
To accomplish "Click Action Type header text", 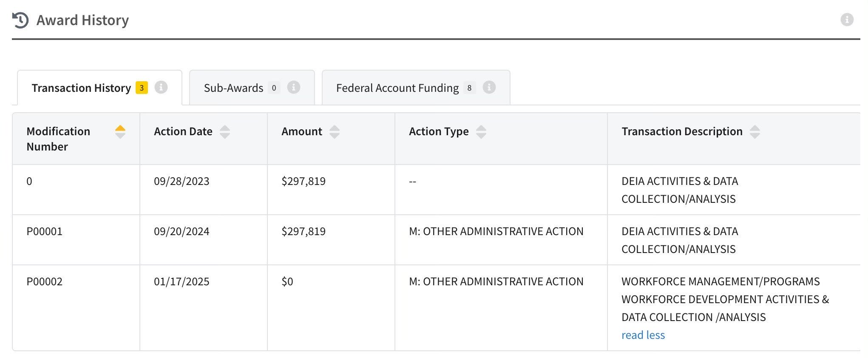I will (x=439, y=132).
